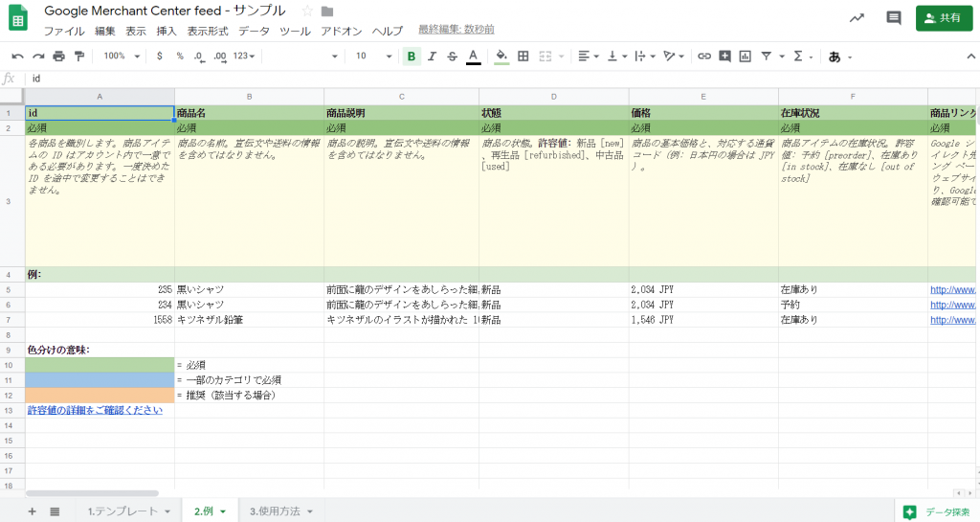This screenshot has width=980, height=522.
Task: Click the paint format icon
Action: coord(79,57)
